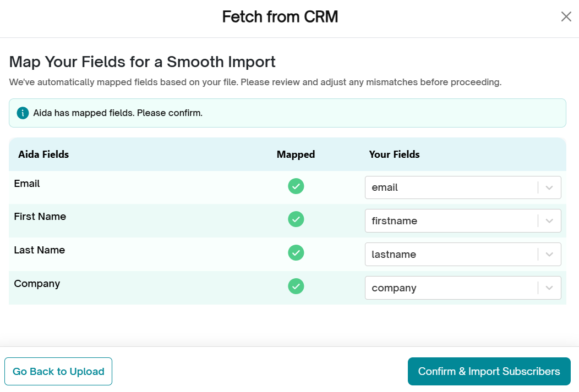
Task: Click the 'Your Fields' column header
Action: point(394,154)
